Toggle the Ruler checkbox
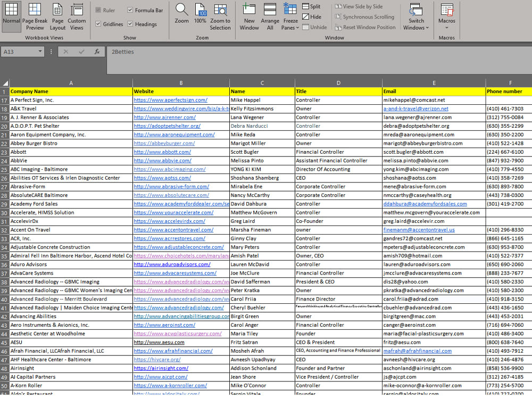 tap(98, 10)
